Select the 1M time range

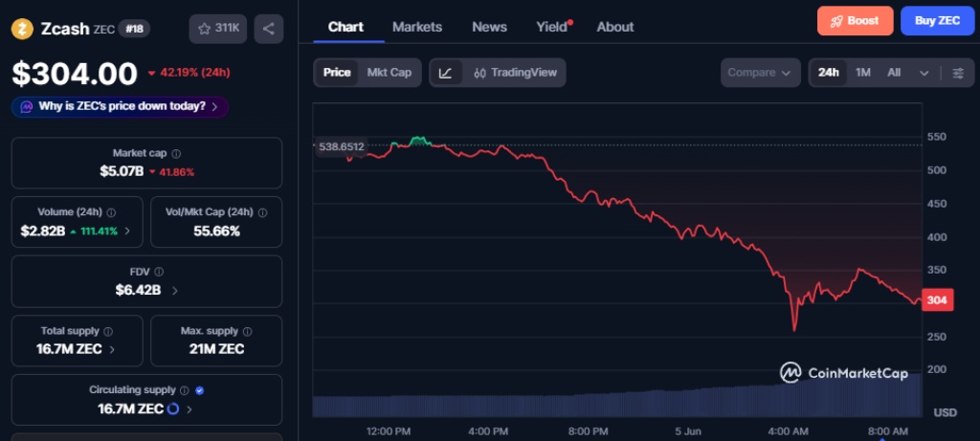tap(863, 73)
